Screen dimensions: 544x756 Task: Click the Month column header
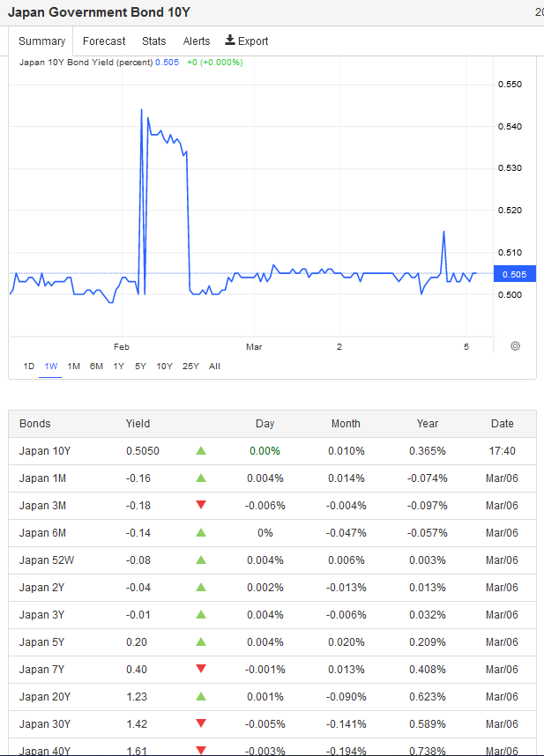point(346,424)
